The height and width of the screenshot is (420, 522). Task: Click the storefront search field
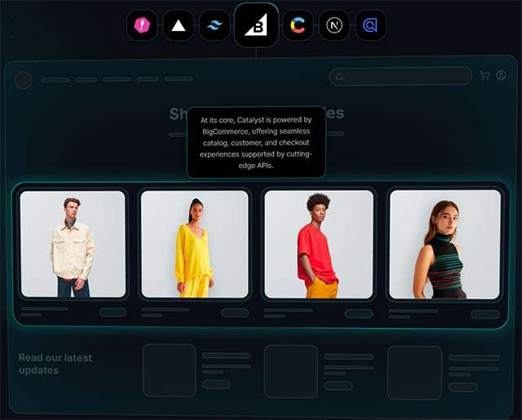point(400,77)
